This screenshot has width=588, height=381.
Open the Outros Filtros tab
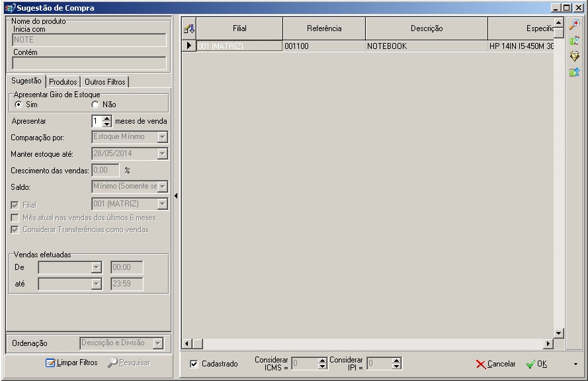[x=105, y=82]
